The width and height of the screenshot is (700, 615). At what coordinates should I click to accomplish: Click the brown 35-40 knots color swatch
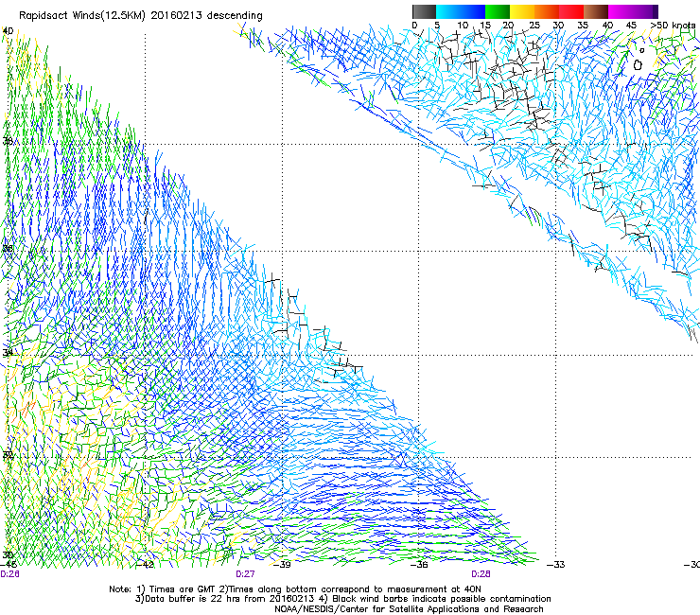point(596,11)
